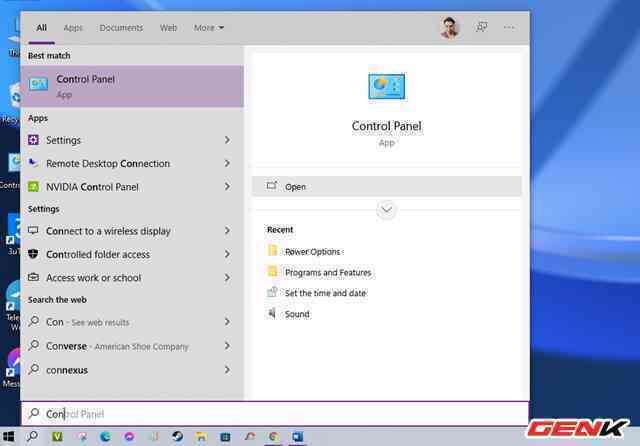Open Access work or school setting
This screenshot has width=640, height=446.
pyautogui.click(x=132, y=278)
